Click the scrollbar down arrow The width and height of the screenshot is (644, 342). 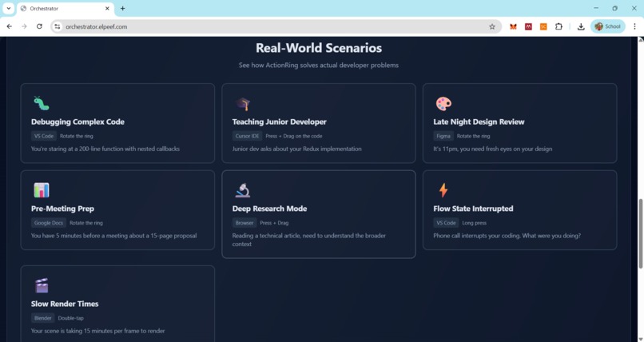pyautogui.click(x=640, y=339)
